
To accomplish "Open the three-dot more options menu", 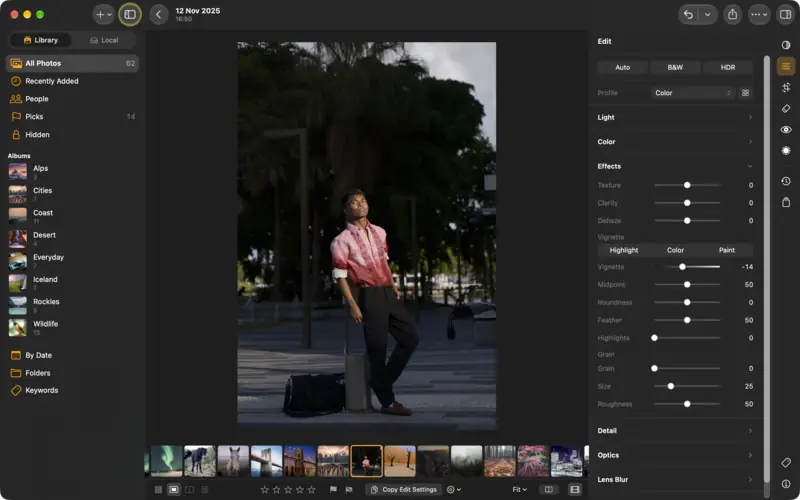I will (759, 14).
